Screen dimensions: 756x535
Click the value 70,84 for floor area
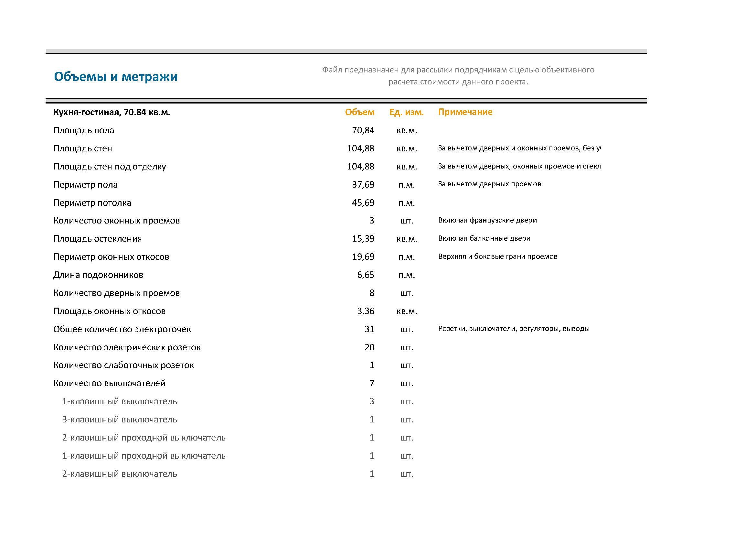(363, 130)
